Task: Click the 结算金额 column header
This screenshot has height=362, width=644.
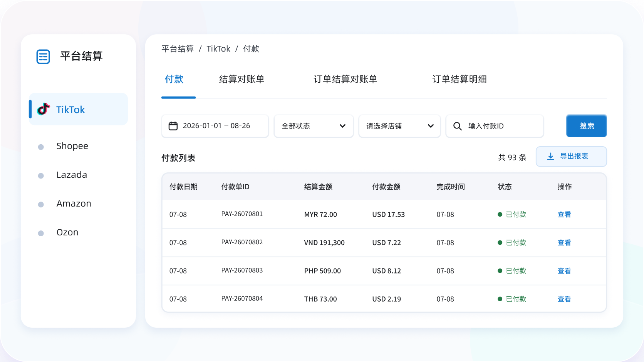Action: pyautogui.click(x=318, y=187)
